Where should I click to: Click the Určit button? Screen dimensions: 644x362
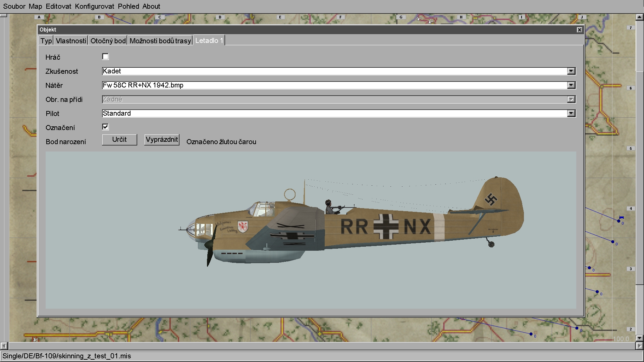point(119,139)
